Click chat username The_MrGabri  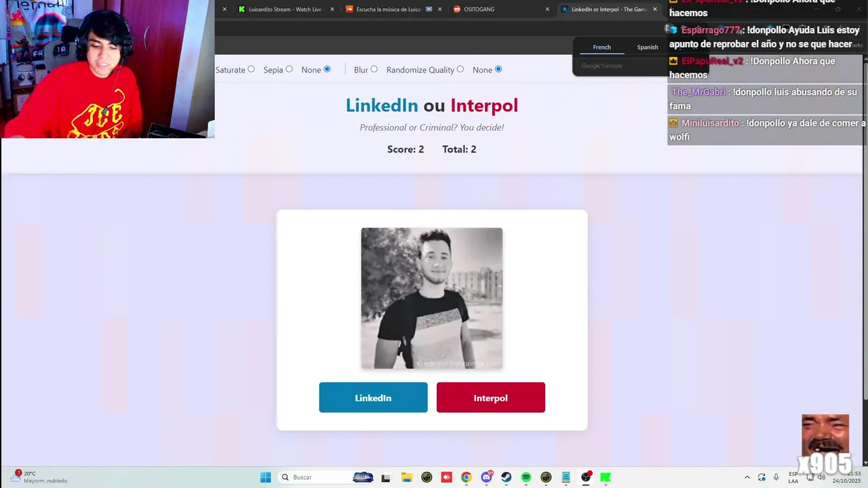[698, 92]
